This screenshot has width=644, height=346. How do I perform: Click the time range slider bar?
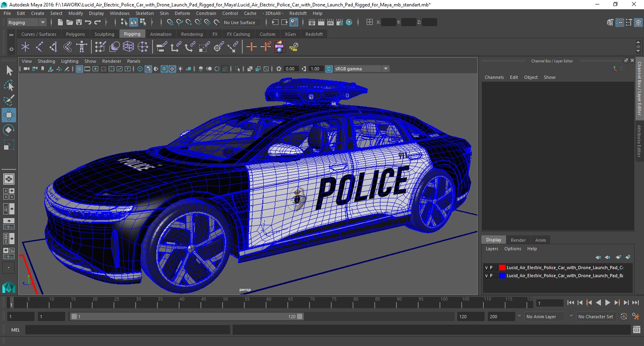tap(187, 317)
